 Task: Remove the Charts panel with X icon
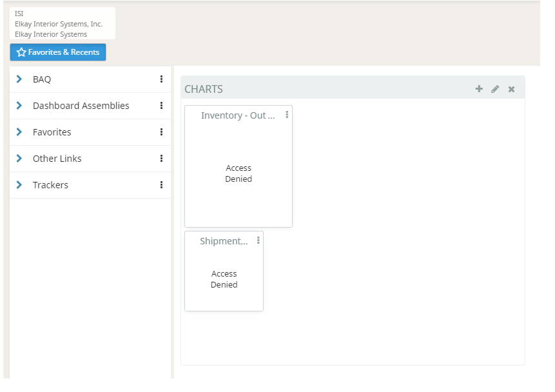(x=511, y=89)
